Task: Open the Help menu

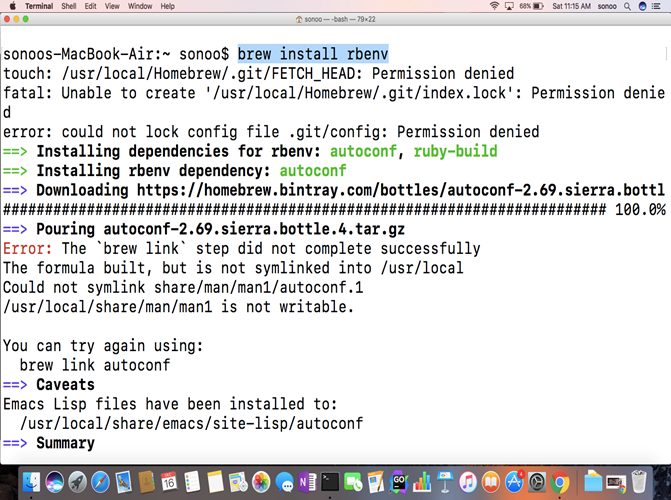Action: click(167, 6)
